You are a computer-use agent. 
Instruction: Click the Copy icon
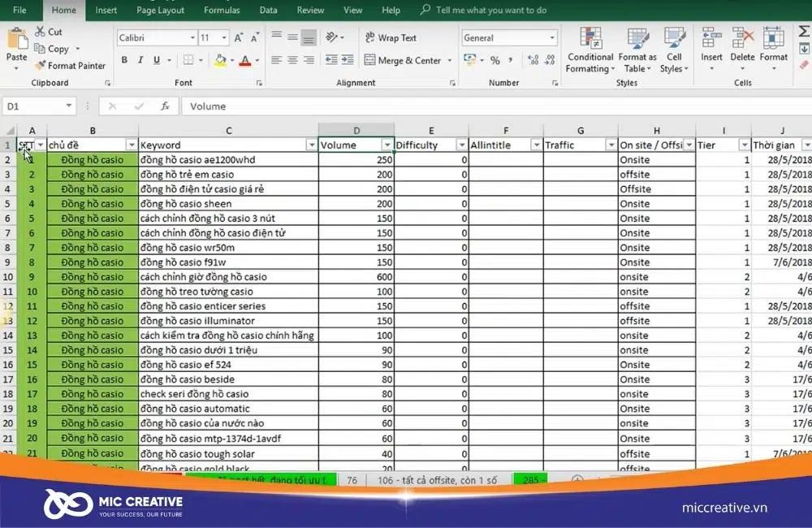pos(39,48)
